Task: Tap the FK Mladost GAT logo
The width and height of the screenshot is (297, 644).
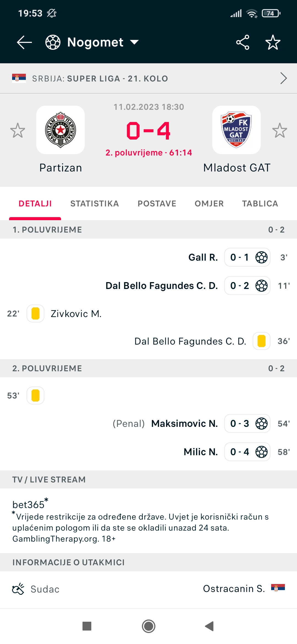Action: 237,130
